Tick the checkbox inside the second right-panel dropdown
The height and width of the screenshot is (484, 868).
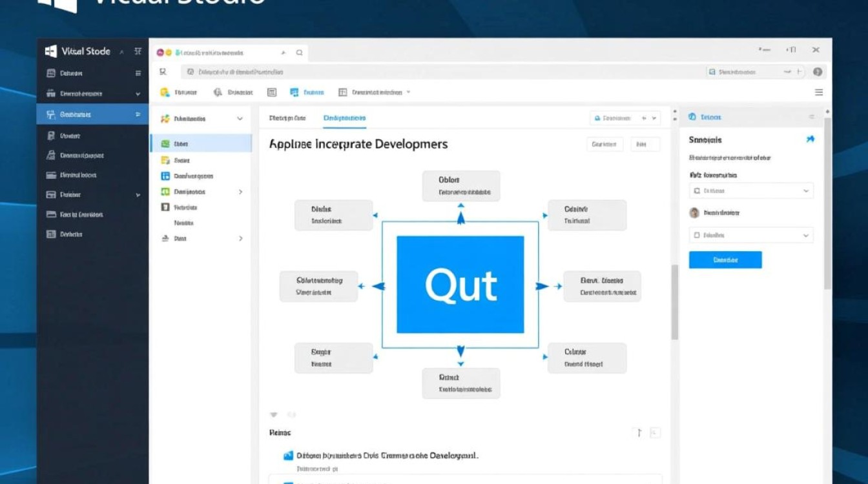pos(696,236)
